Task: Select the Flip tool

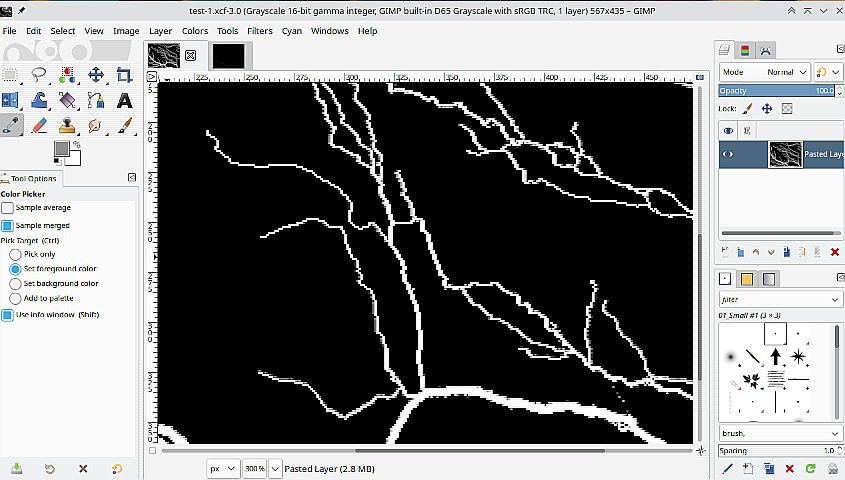Action: click(11, 100)
